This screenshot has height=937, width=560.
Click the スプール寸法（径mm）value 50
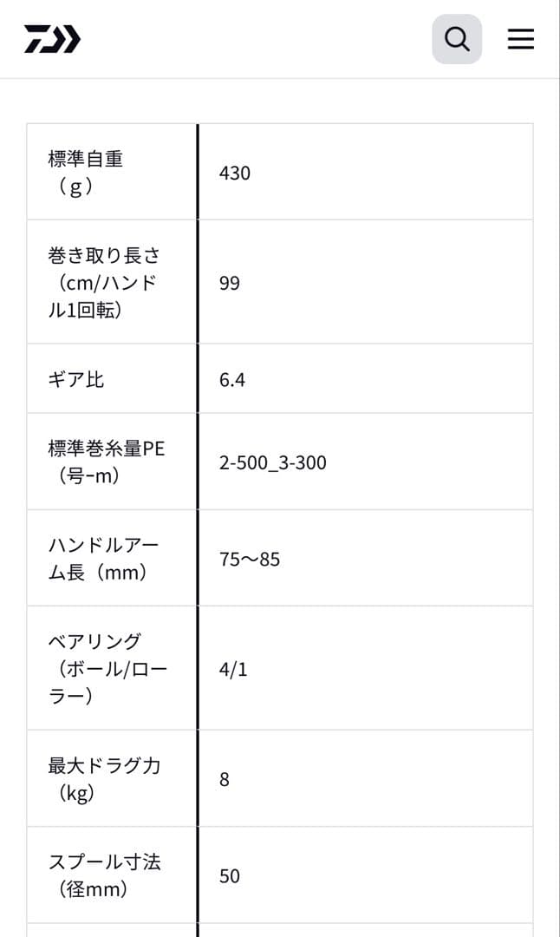click(230, 876)
